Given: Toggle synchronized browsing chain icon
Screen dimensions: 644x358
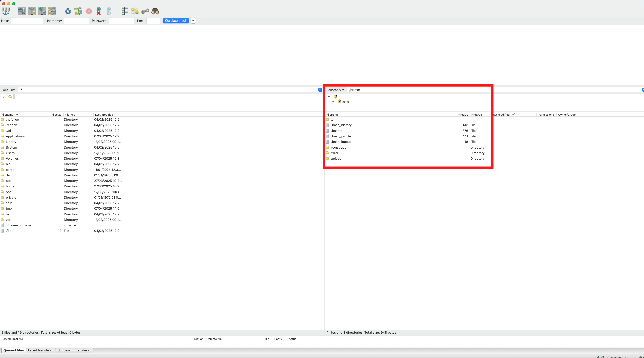Looking at the screenshot, I should (145, 11).
